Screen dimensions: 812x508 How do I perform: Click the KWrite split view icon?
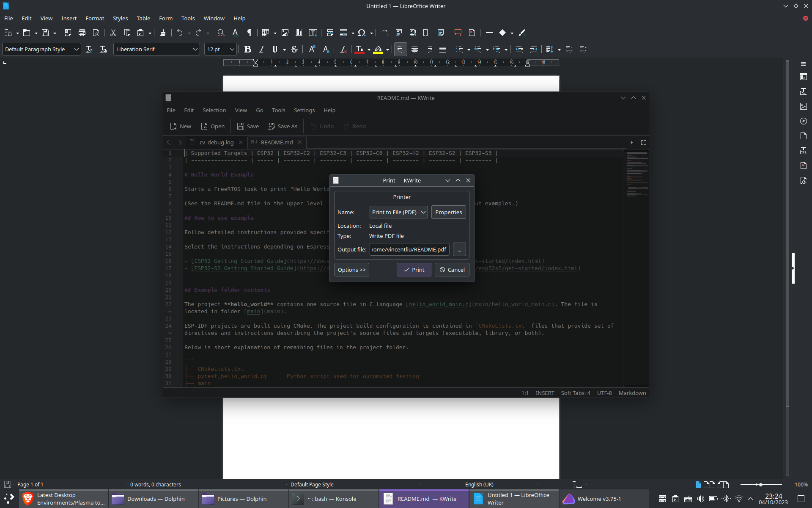pos(643,142)
